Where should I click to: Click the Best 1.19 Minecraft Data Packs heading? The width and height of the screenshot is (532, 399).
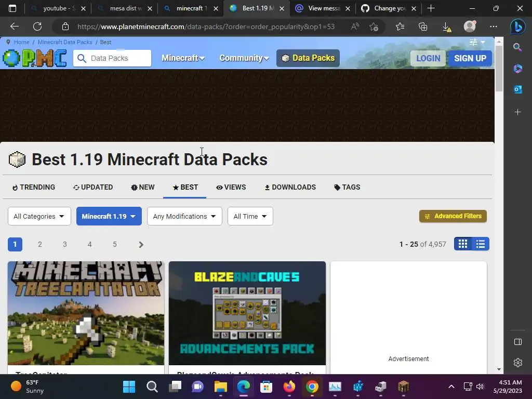click(x=150, y=159)
